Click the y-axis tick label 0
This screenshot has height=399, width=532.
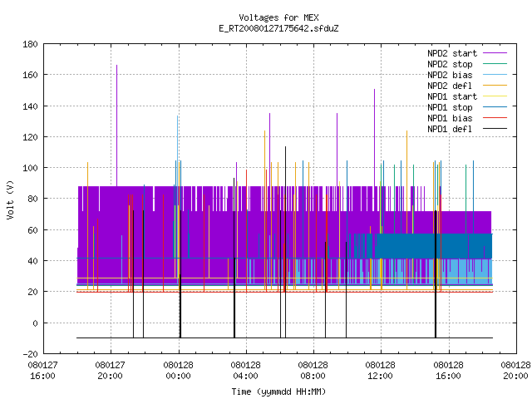pos(35,323)
